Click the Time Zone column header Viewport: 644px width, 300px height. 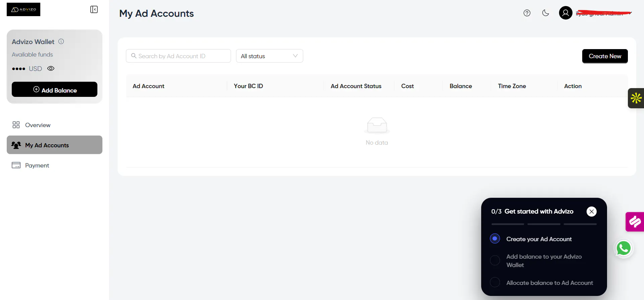point(512,86)
